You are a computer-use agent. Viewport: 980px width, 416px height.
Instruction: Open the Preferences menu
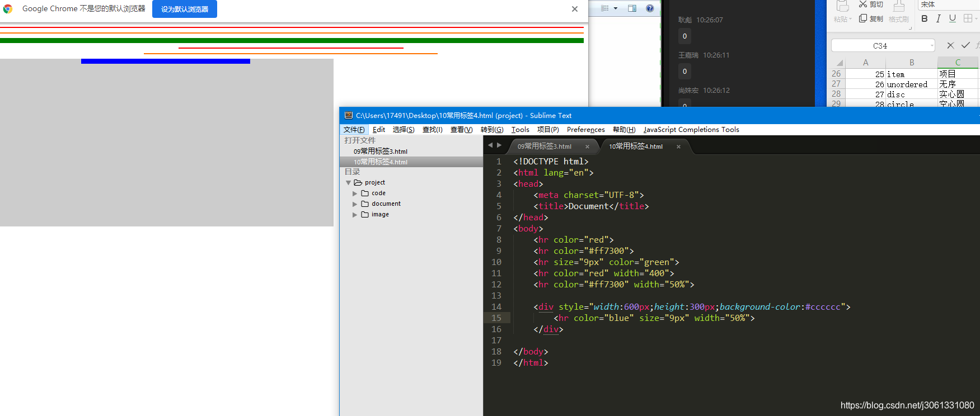tap(586, 130)
